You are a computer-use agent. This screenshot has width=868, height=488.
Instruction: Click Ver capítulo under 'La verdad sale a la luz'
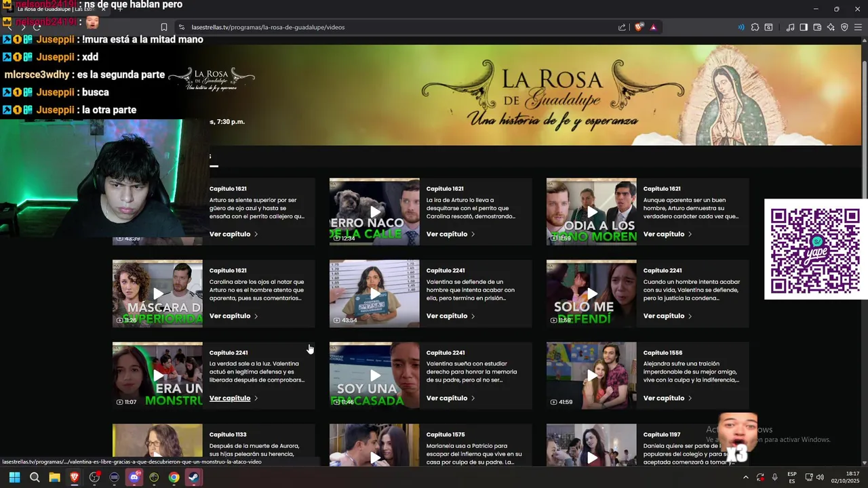pos(230,398)
